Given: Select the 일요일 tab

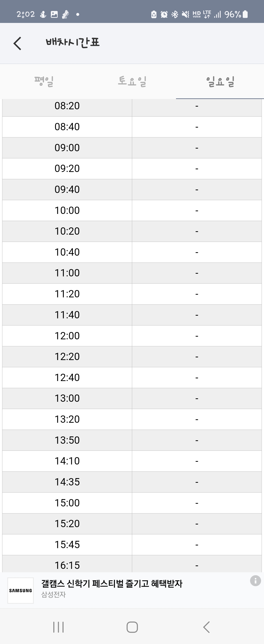Looking at the screenshot, I should click(x=220, y=81).
